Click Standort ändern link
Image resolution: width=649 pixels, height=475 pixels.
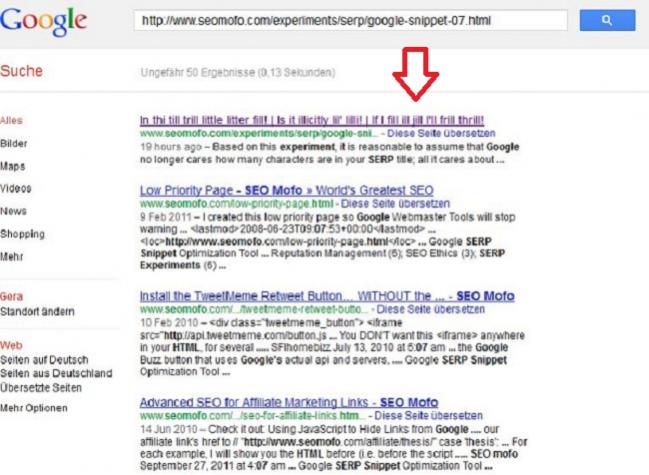click(x=37, y=312)
